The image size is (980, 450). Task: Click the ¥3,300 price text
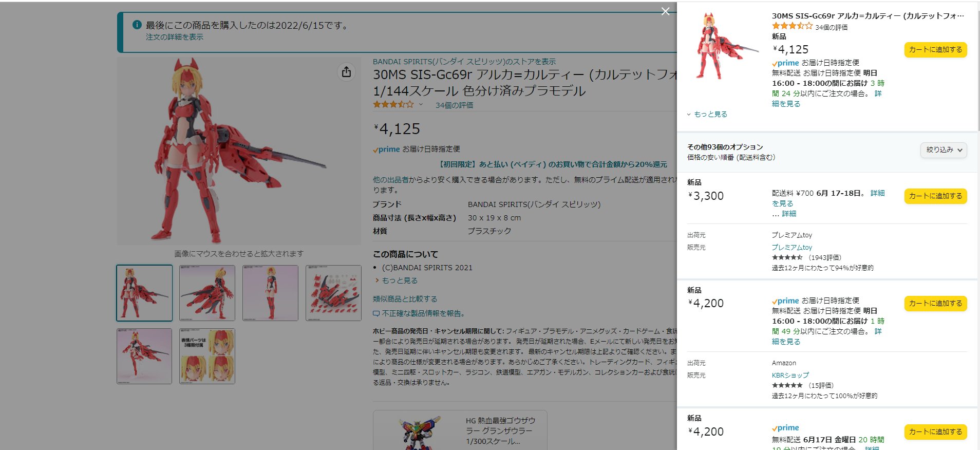[x=706, y=196]
